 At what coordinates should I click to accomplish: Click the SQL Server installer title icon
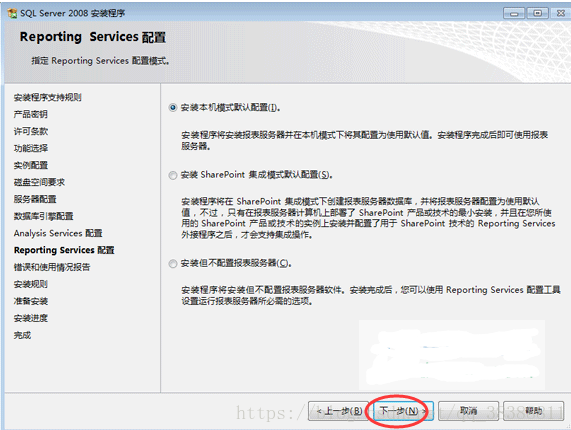[12, 13]
